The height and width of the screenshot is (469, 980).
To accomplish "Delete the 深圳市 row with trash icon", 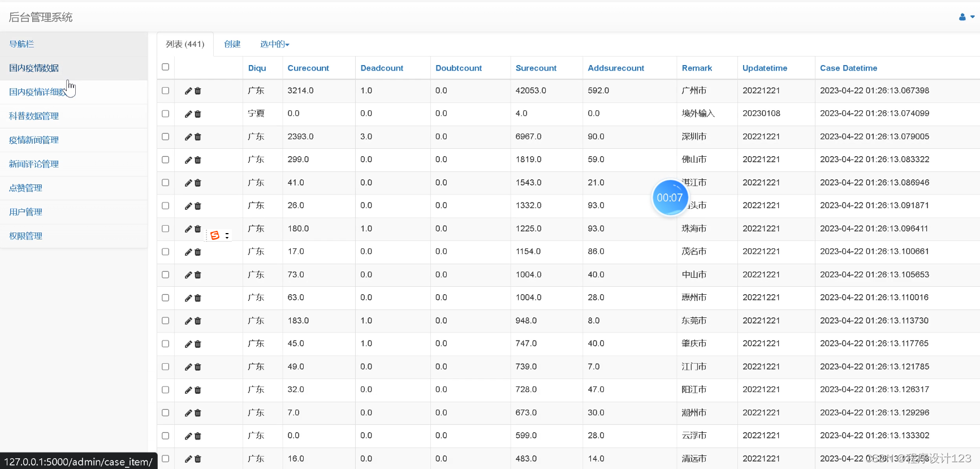I will pyautogui.click(x=198, y=137).
